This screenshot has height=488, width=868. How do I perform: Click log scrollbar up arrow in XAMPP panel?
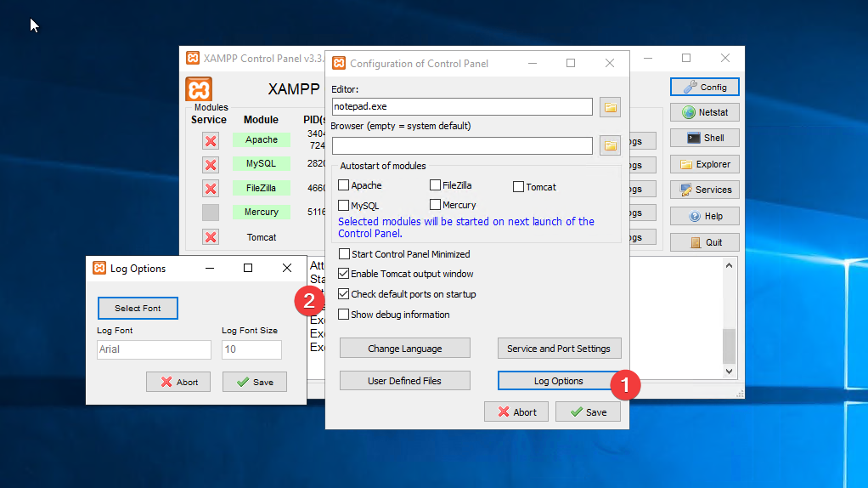[x=729, y=266]
